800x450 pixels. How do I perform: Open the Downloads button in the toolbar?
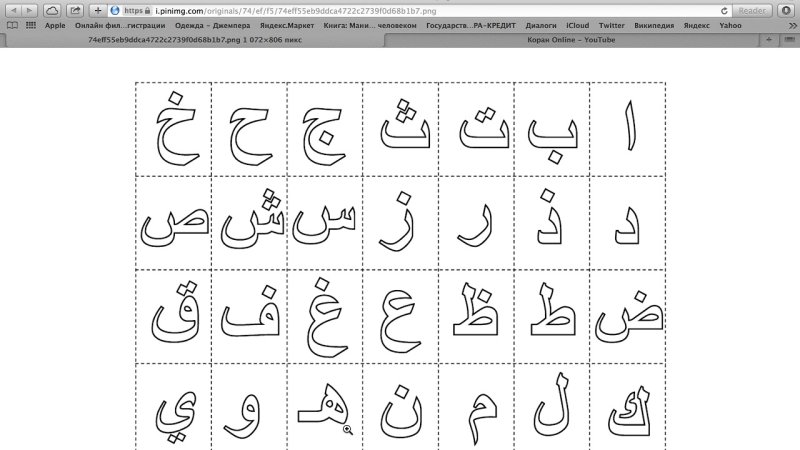[787, 10]
